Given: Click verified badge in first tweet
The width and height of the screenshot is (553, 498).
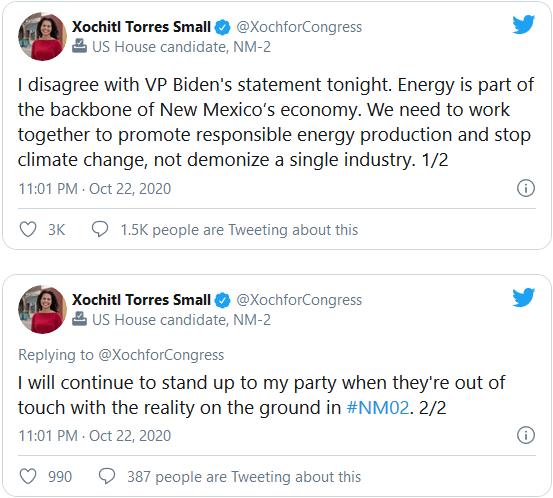Looking at the screenshot, I should click(223, 28).
